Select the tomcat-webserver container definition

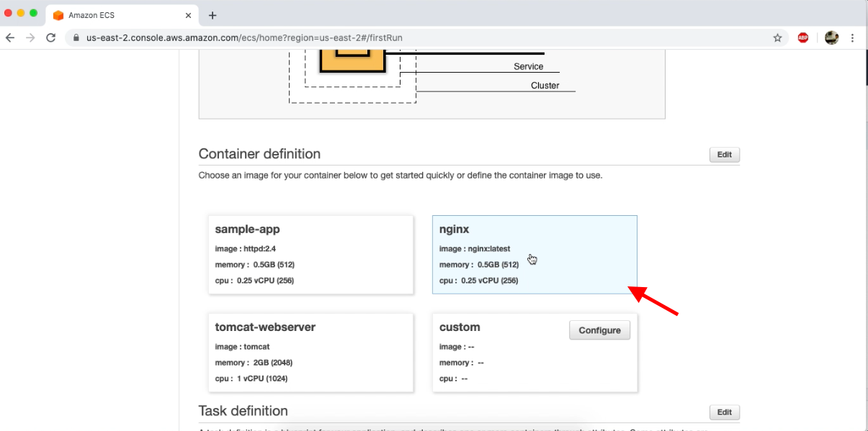coord(310,353)
